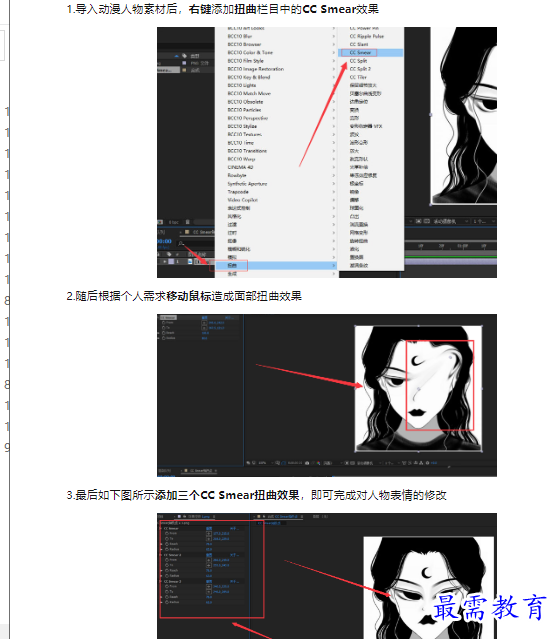555x639 pixels.
Task: Click current timecode in step 1 timeline
Action: point(165,241)
